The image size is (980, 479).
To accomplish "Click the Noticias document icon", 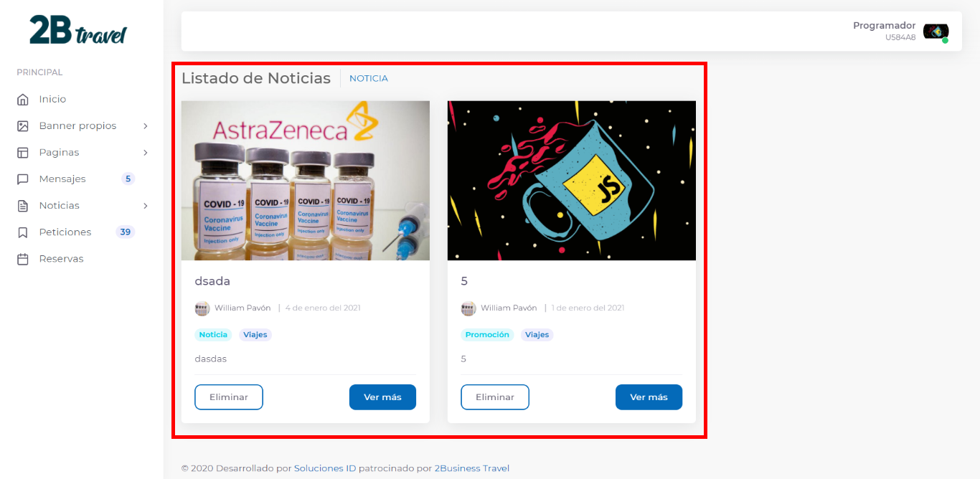I will [x=23, y=206].
